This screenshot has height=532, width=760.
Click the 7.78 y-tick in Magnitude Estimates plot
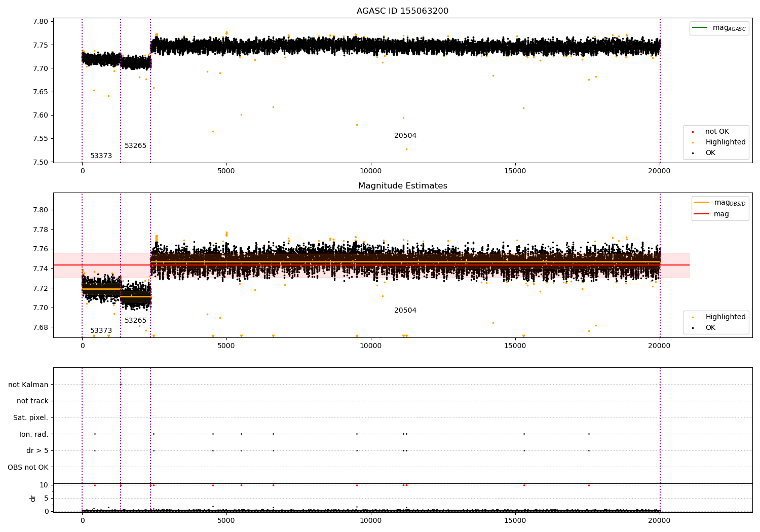click(x=40, y=230)
